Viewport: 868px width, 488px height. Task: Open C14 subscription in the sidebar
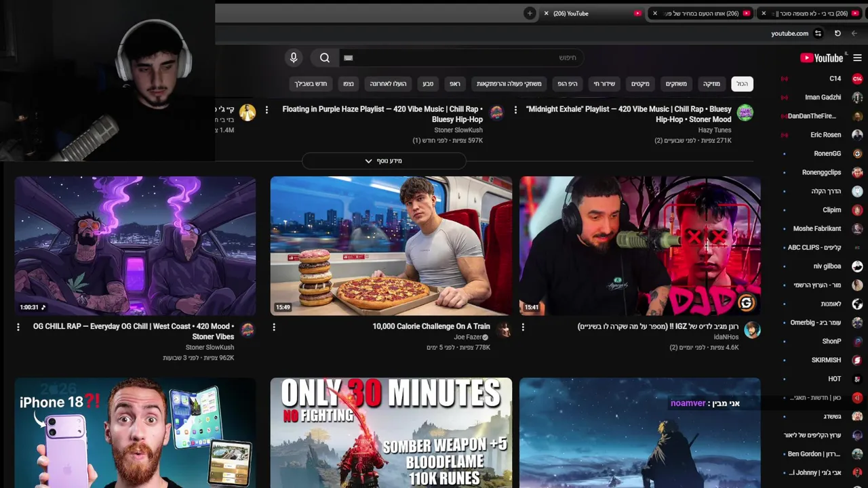tap(822, 79)
